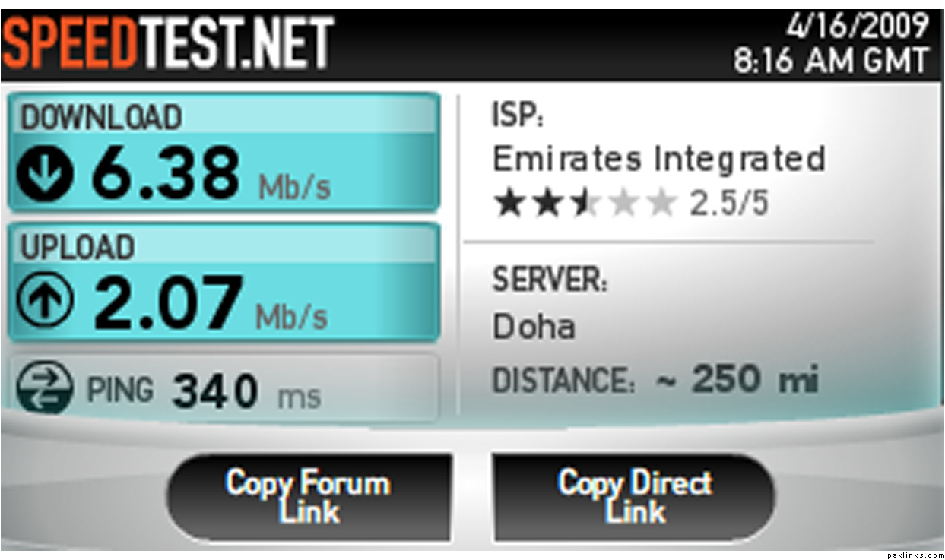The image size is (945, 560).
Task: Click the Doha server name
Action: pyautogui.click(x=534, y=327)
